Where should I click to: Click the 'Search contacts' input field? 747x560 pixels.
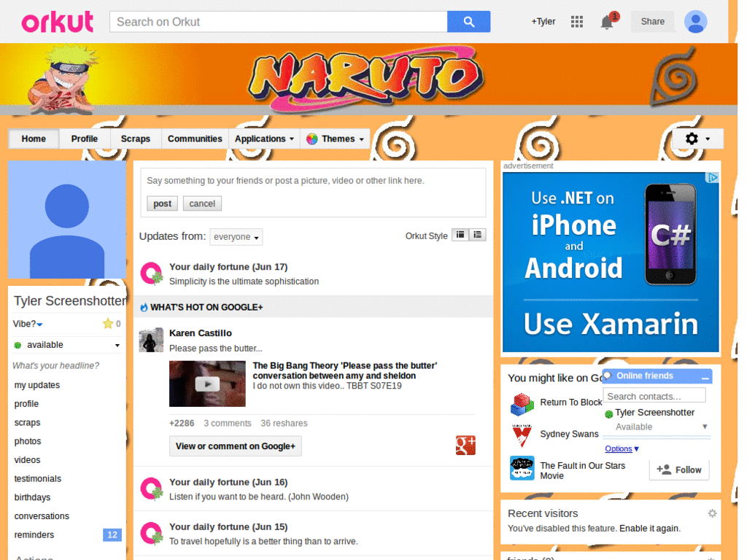[x=654, y=395]
